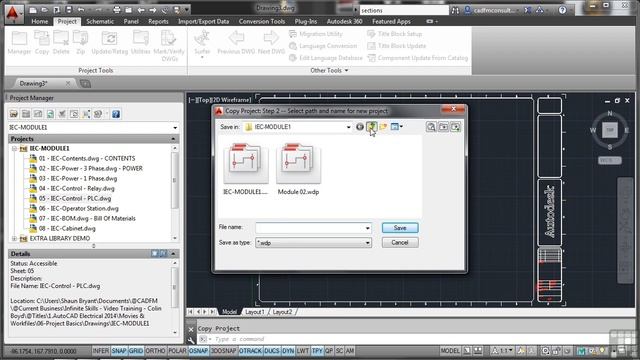The image size is (640, 360).
Task: Toggle DYN dynamic input in status bar
Action: point(288,351)
